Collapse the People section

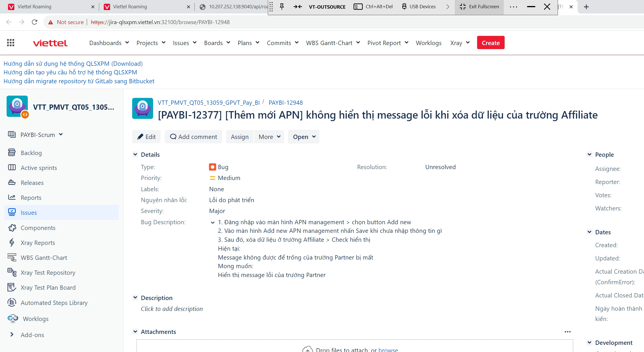(x=589, y=154)
